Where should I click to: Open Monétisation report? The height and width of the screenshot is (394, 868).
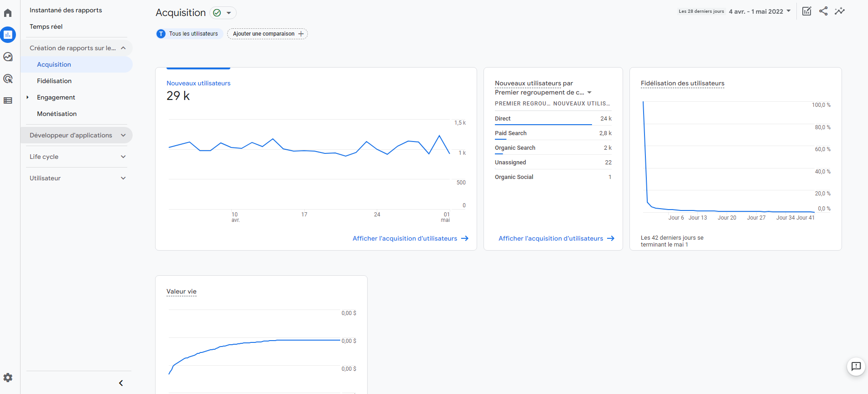[57, 114]
